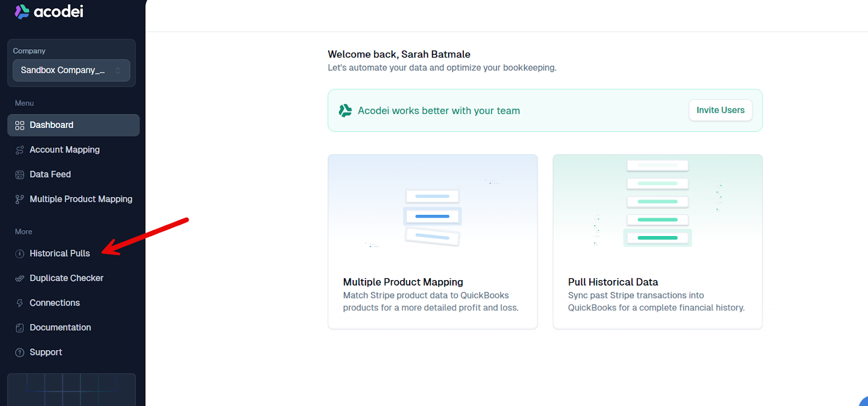
Task: Click the Acodei logo icon
Action: click(22, 11)
